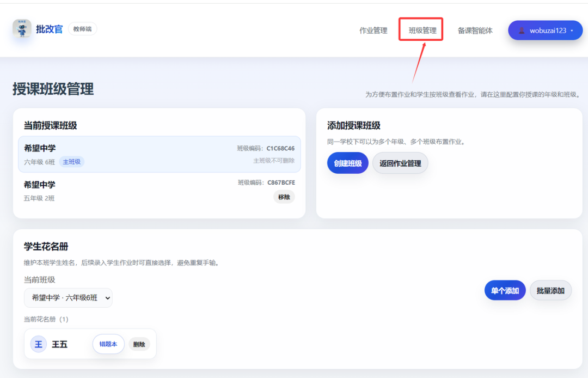Image resolution: width=588 pixels, height=378 pixels.
Task: Delete 王五 using the 删除 button
Action: click(x=139, y=344)
